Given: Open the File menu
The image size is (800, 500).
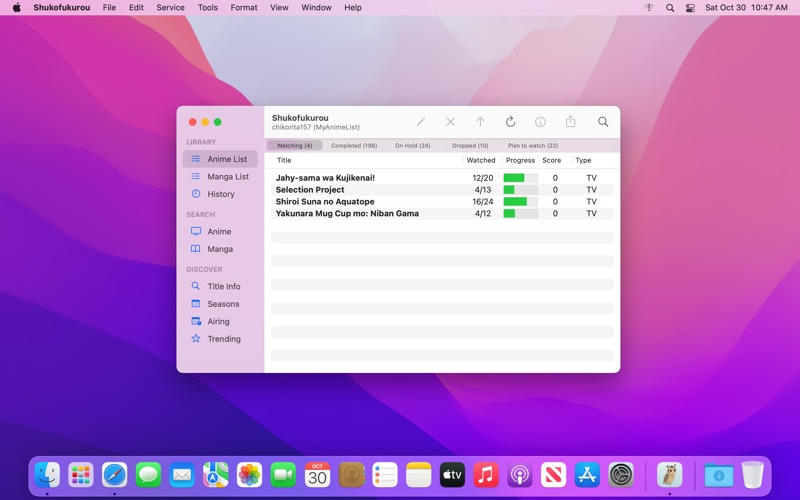Looking at the screenshot, I should click(x=109, y=8).
